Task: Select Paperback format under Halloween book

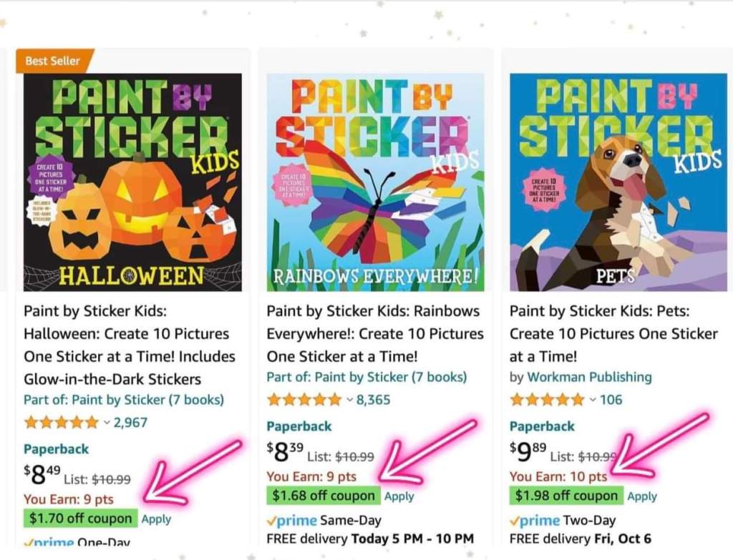Action: point(56,449)
